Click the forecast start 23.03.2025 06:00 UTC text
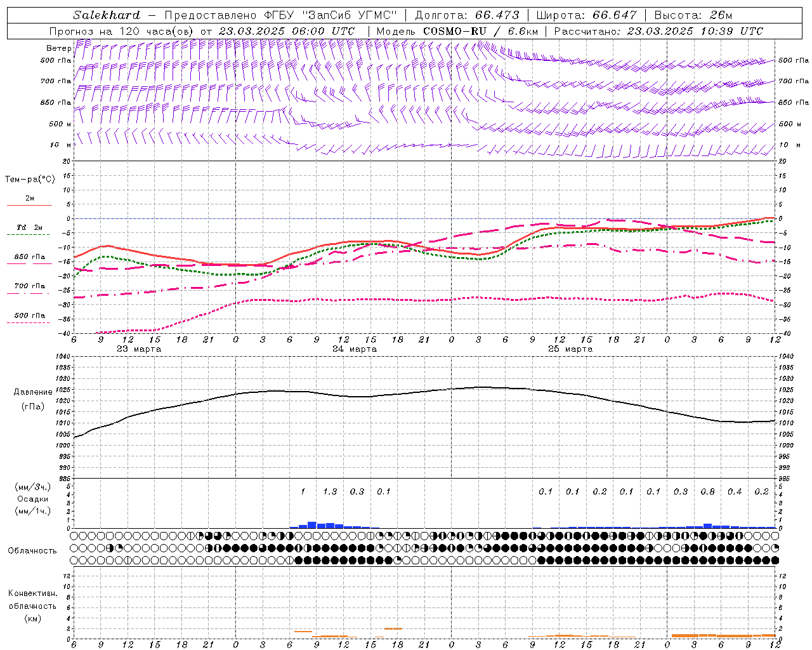 click(x=286, y=31)
